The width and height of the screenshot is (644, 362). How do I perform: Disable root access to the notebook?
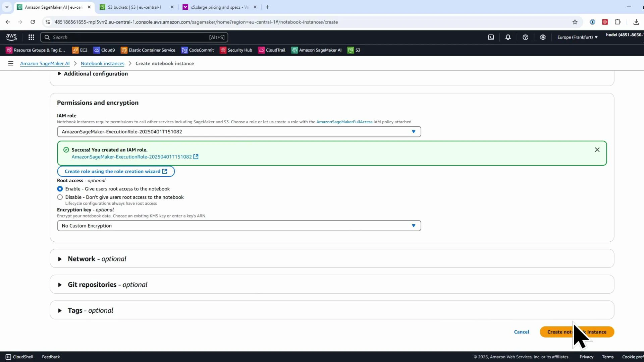(60, 197)
